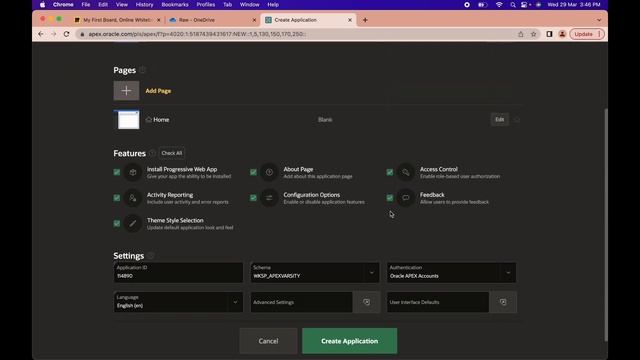The image size is (640, 360).
Task: Open the Chrome side panel icon
Action: (549, 34)
